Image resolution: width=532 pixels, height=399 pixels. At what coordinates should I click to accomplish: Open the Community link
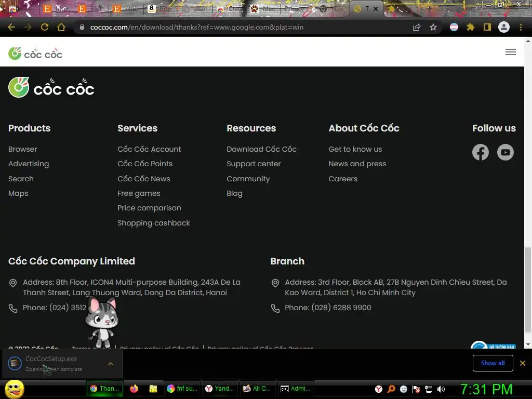(x=248, y=179)
